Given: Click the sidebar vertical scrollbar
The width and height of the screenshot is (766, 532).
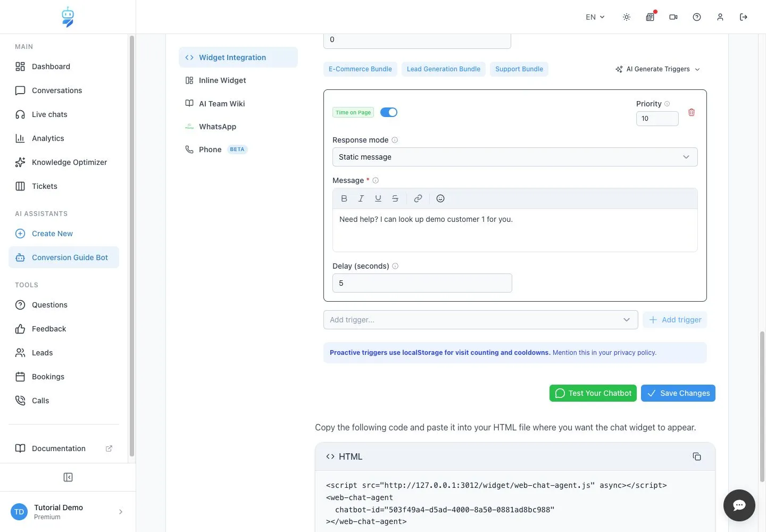Looking at the screenshot, I should pyautogui.click(x=131, y=246).
